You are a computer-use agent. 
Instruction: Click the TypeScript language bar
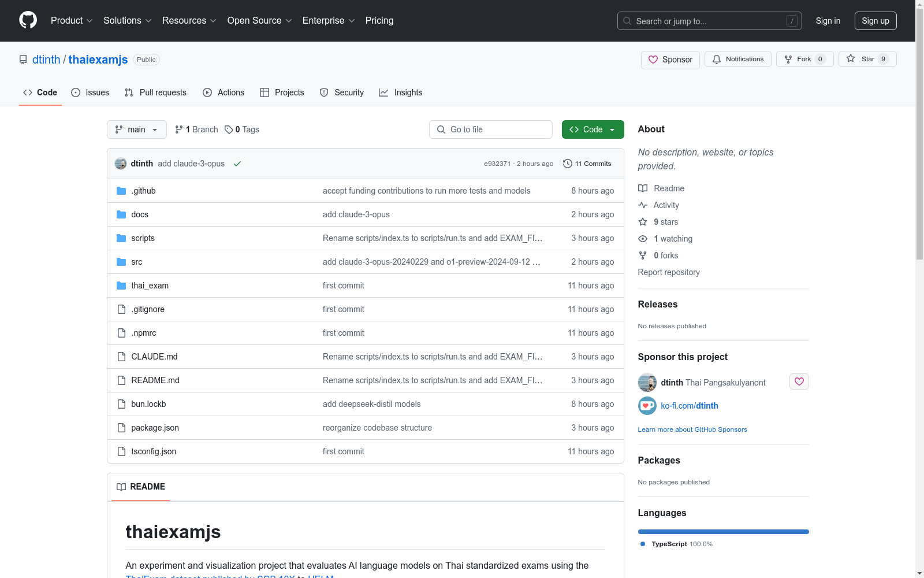point(724,532)
